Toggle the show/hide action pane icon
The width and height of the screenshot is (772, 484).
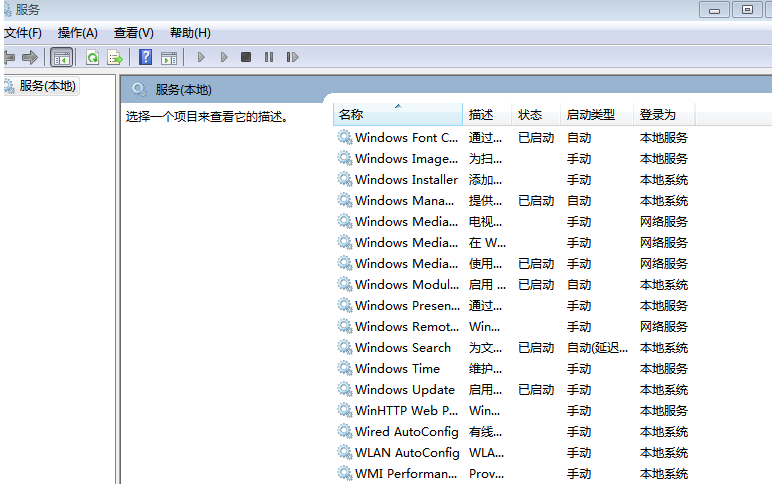point(169,57)
